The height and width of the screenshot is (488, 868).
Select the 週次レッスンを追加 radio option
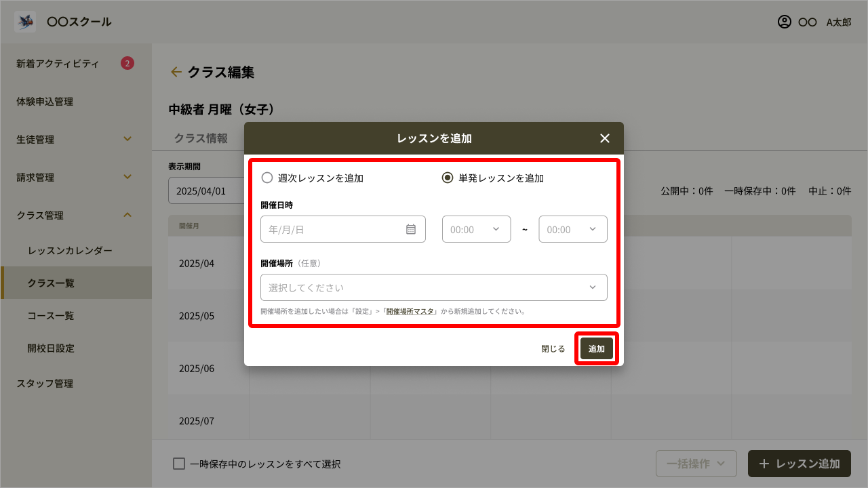(x=267, y=178)
